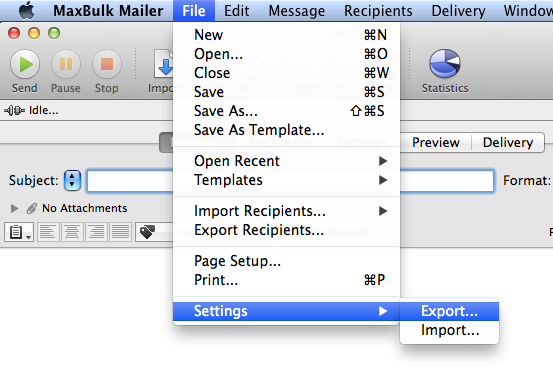Screen dimensions: 553x377
Task: Click the red close window button
Action: (14, 34)
